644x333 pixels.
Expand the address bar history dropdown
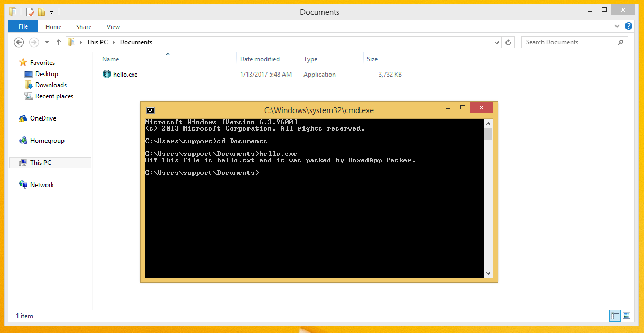(496, 42)
